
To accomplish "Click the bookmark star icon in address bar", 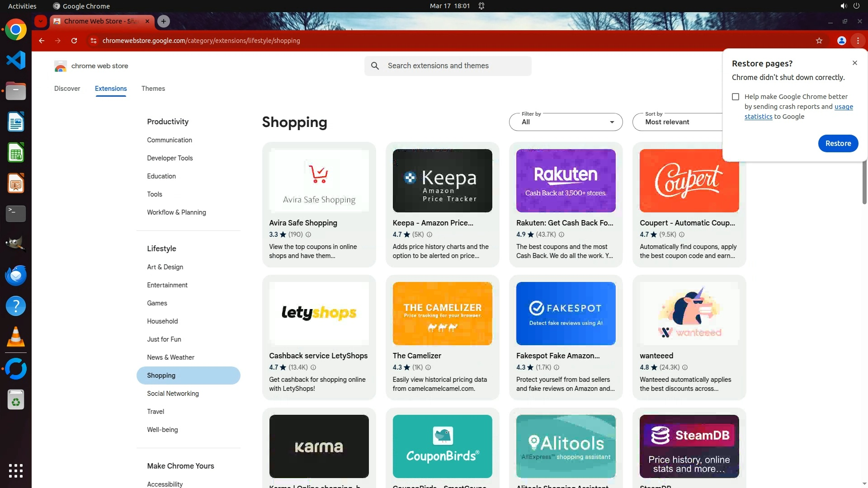I will 819,41.
